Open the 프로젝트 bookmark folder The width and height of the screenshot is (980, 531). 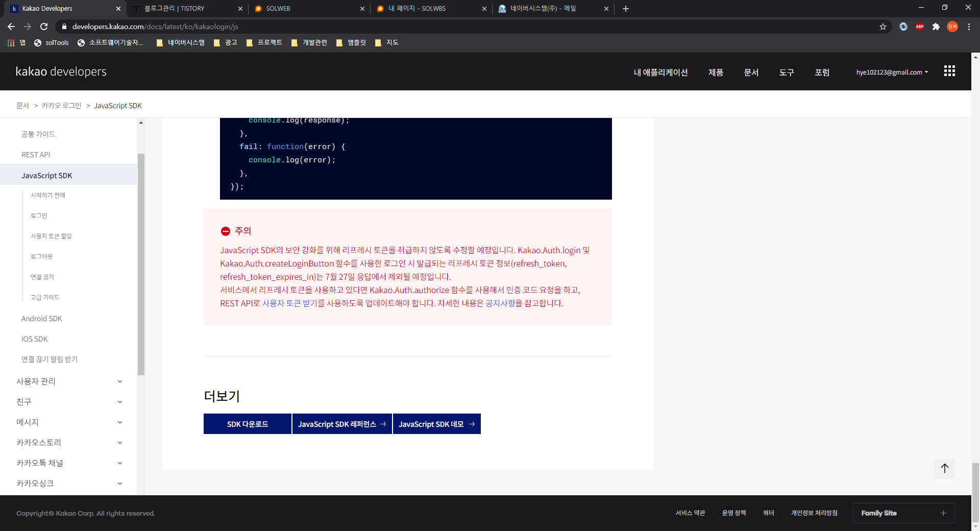264,43
